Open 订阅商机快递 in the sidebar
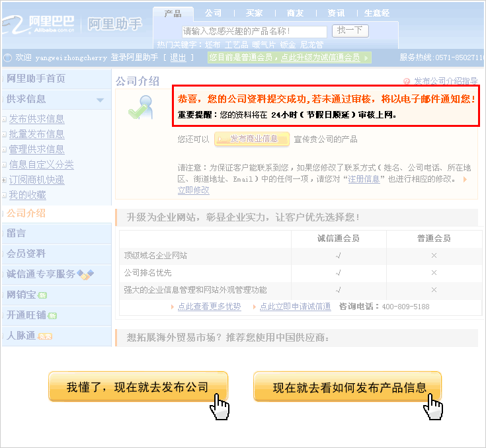 36,180
